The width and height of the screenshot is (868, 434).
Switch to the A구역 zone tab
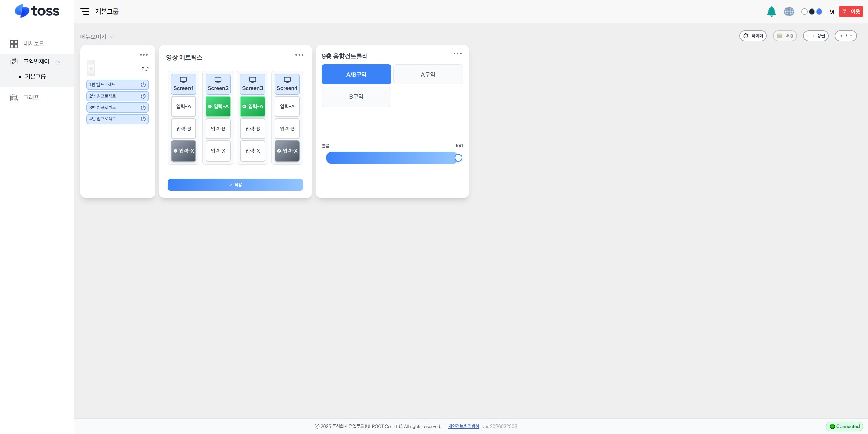tap(428, 75)
